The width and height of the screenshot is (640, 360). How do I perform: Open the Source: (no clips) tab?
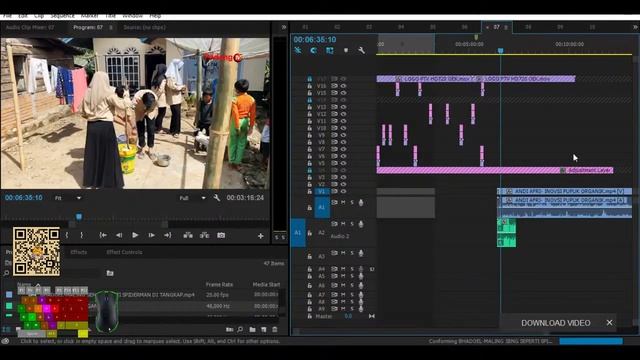pos(144,27)
